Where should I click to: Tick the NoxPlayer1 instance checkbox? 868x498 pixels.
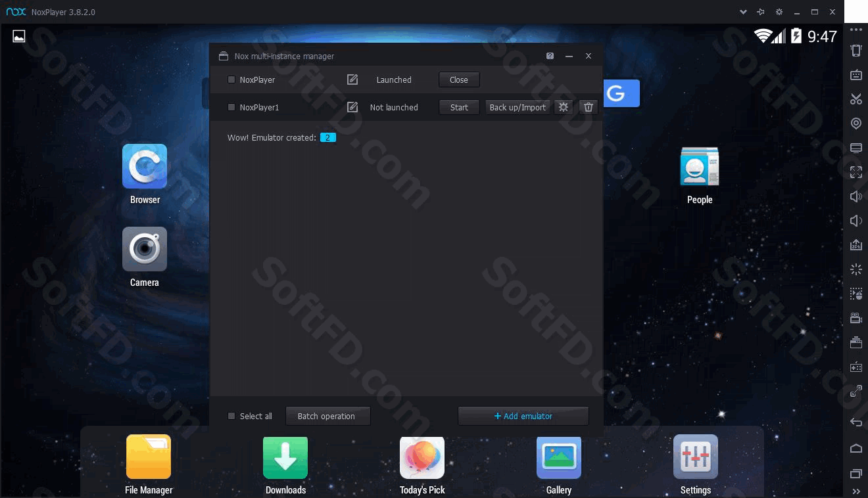pyautogui.click(x=231, y=107)
